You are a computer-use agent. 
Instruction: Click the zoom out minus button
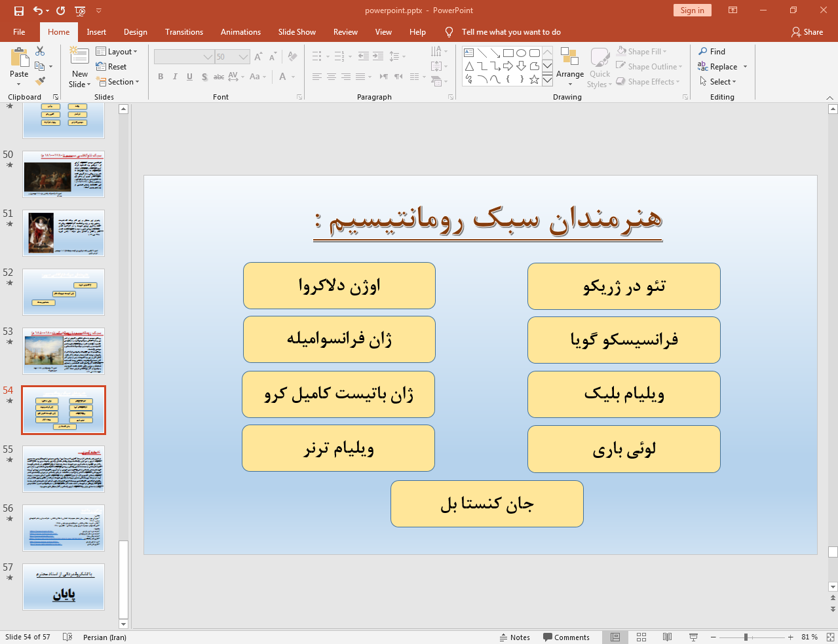click(714, 637)
